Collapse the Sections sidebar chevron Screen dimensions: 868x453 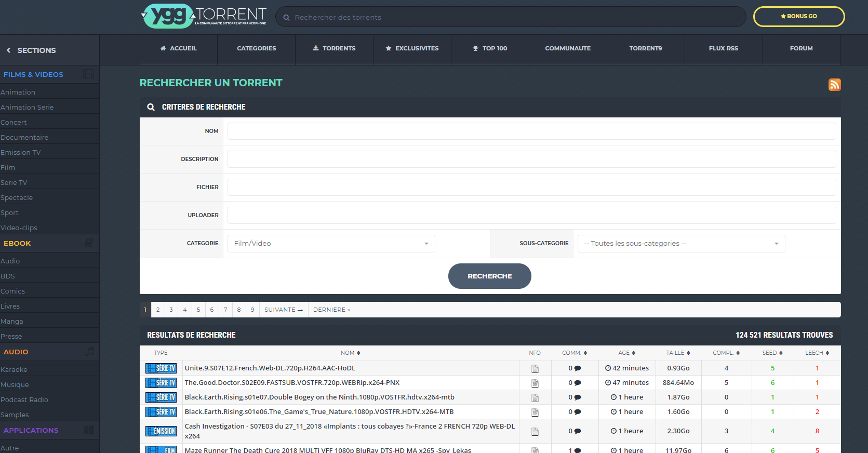click(x=8, y=50)
